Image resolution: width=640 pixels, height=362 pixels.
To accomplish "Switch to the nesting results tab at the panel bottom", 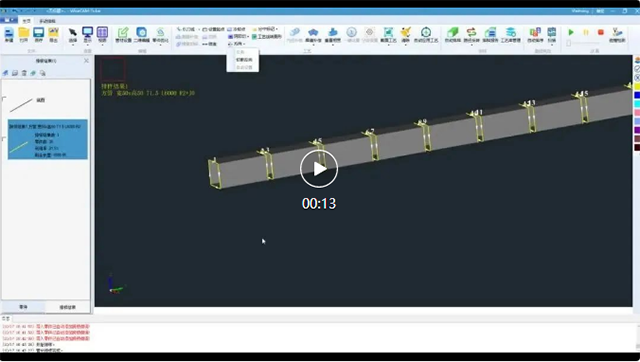I will click(67, 307).
